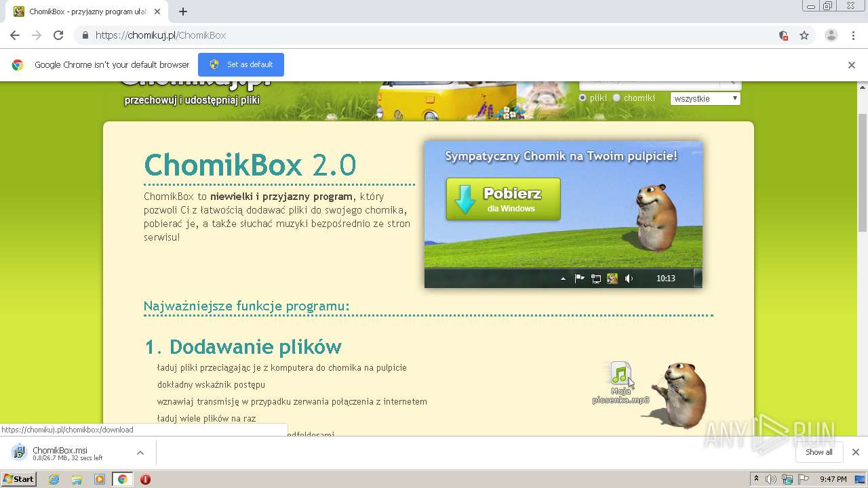Bookmark this page with the star icon
Screen dimensions: 868x488
tap(804, 35)
